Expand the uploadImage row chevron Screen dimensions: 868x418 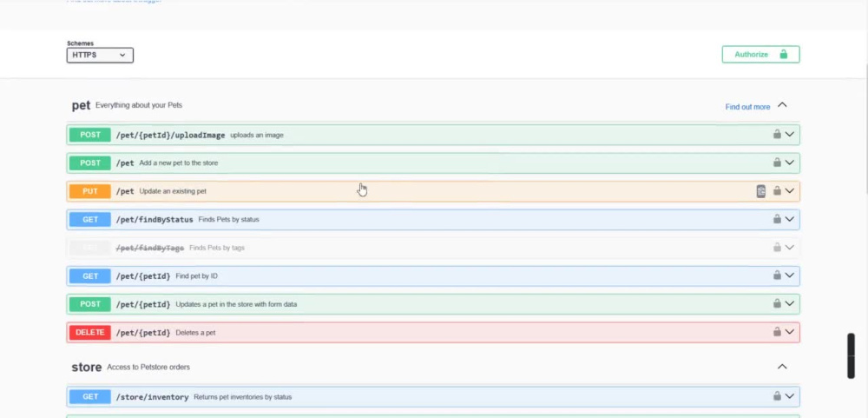(790, 134)
